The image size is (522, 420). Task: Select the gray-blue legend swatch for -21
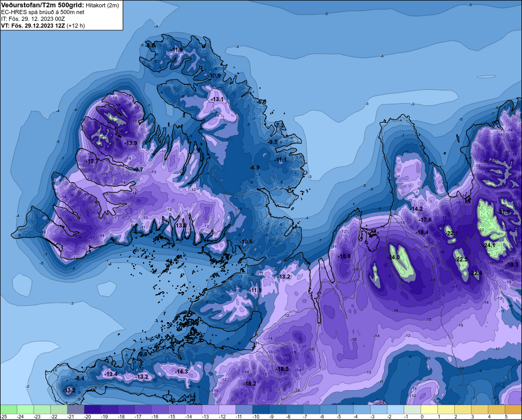(x=76, y=409)
